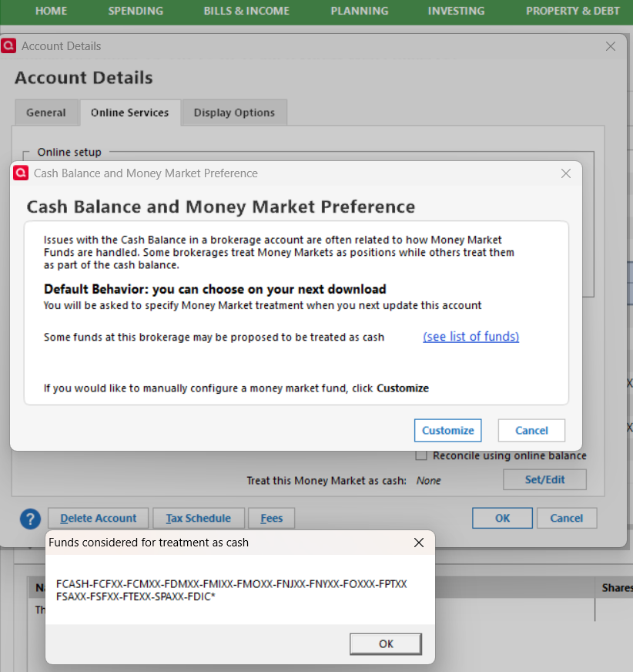Switch to Display Options tab
This screenshot has height=672, width=633.
coord(234,113)
